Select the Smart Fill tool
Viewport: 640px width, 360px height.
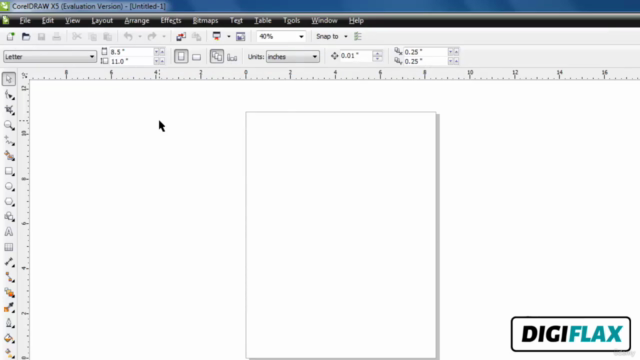pos(9,156)
